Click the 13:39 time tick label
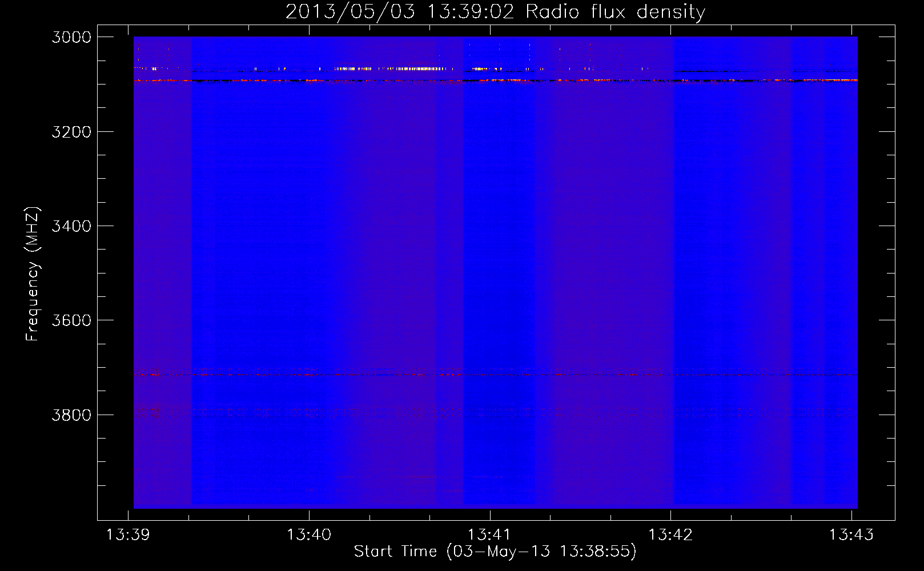This screenshot has width=924, height=571. 128,534
